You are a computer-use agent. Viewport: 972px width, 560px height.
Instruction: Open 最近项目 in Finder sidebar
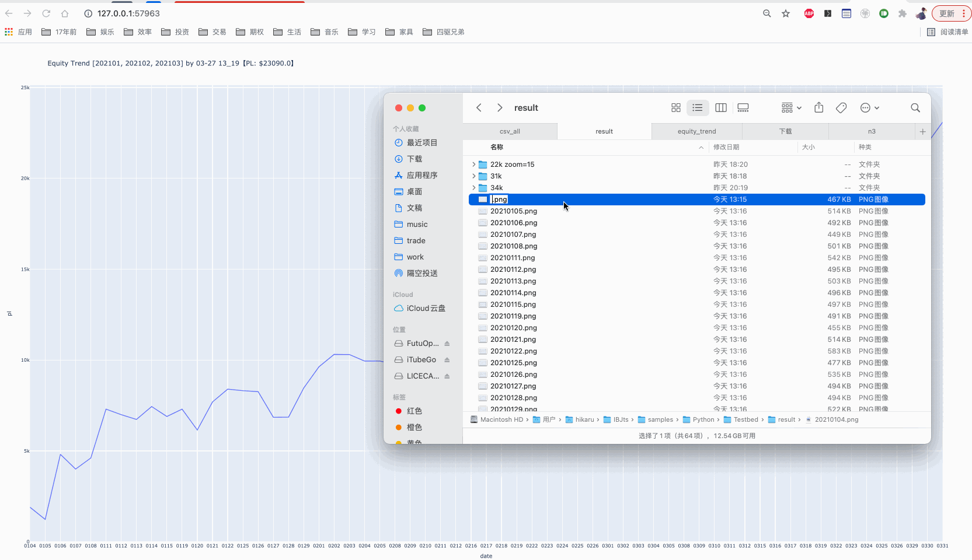coord(421,143)
